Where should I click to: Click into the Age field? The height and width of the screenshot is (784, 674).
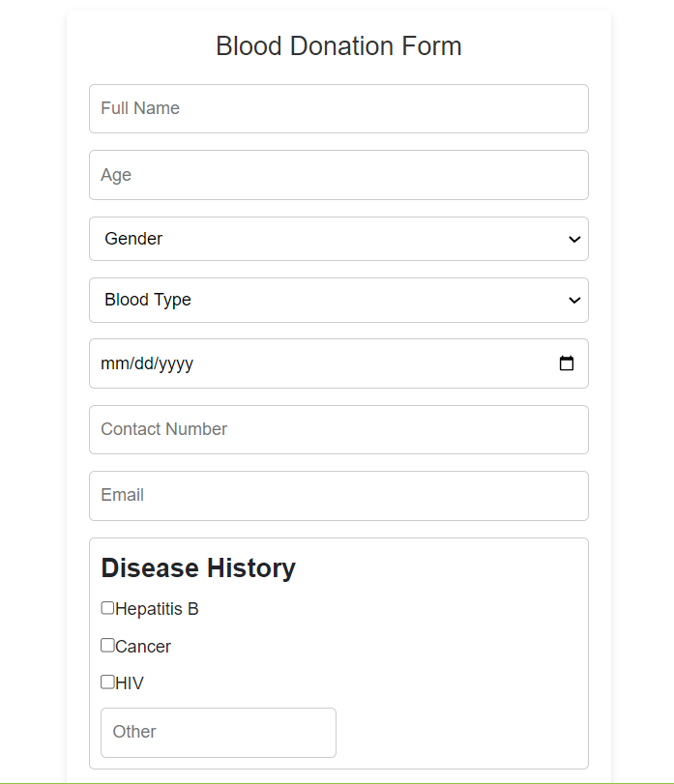(338, 175)
